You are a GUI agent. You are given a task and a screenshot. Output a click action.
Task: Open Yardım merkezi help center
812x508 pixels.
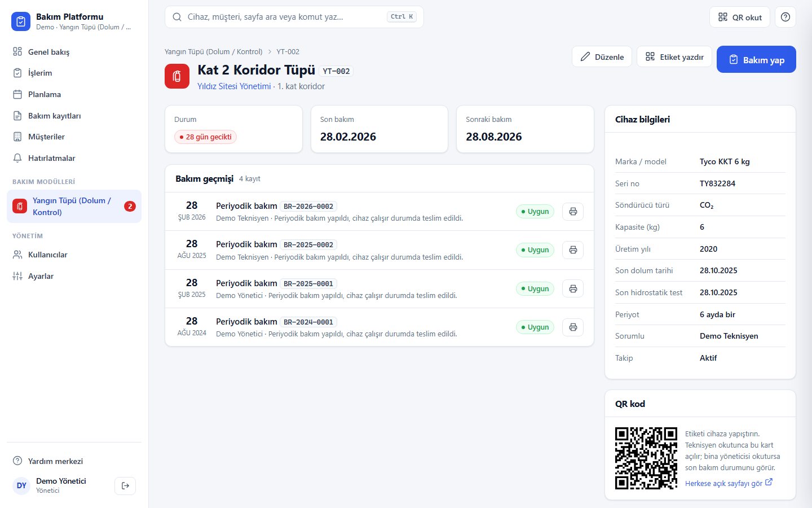pos(74,461)
